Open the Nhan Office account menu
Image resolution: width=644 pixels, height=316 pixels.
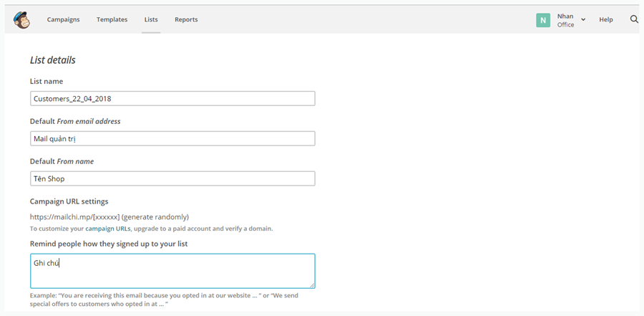point(565,20)
